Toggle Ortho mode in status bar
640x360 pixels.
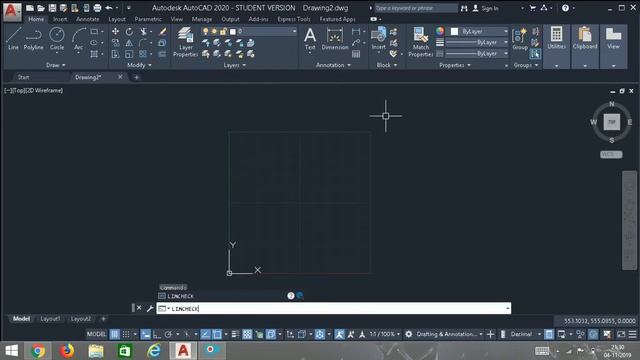157,334
